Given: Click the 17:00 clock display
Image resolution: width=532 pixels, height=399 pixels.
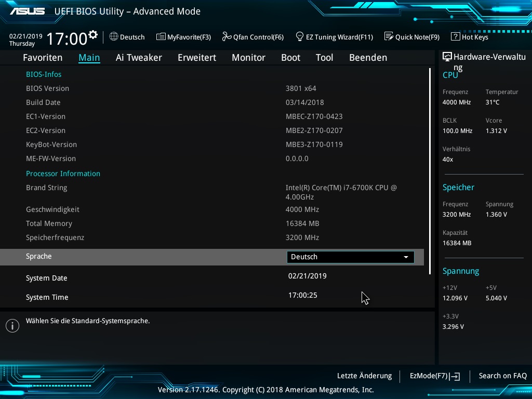Looking at the screenshot, I should (67, 38).
